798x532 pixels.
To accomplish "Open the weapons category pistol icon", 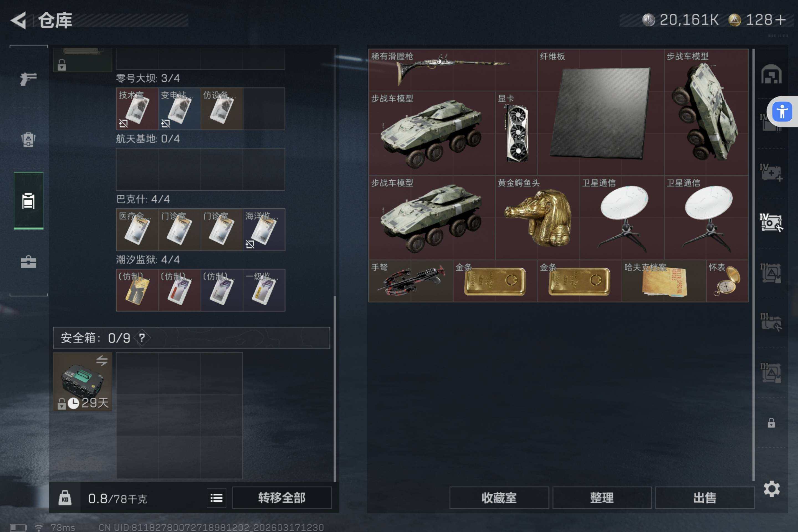I will click(28, 79).
